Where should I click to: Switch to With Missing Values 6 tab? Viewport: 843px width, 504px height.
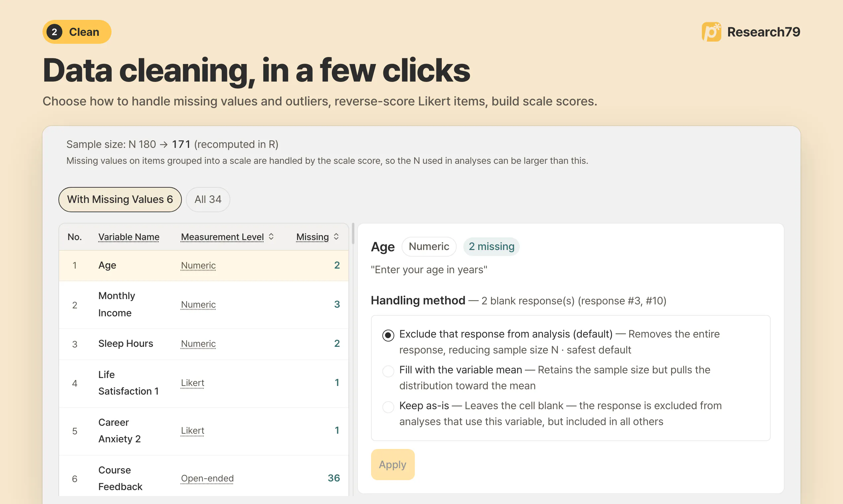pyautogui.click(x=120, y=199)
